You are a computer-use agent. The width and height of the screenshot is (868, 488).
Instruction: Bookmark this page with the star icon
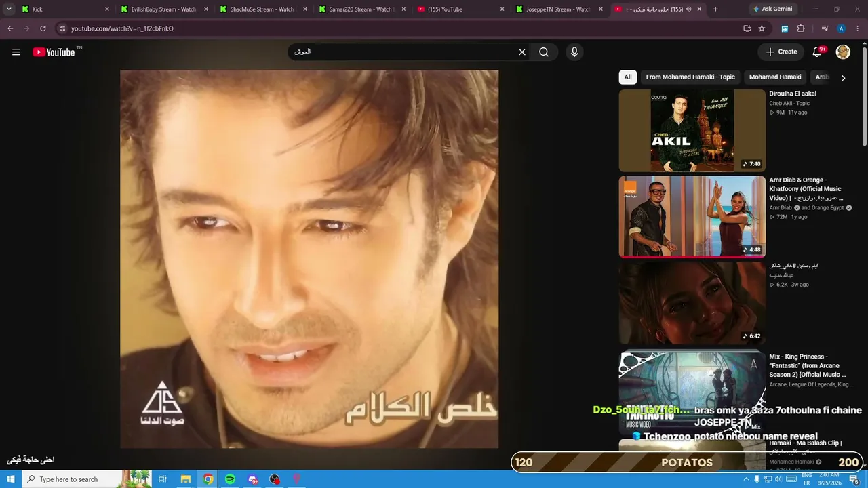(x=762, y=28)
